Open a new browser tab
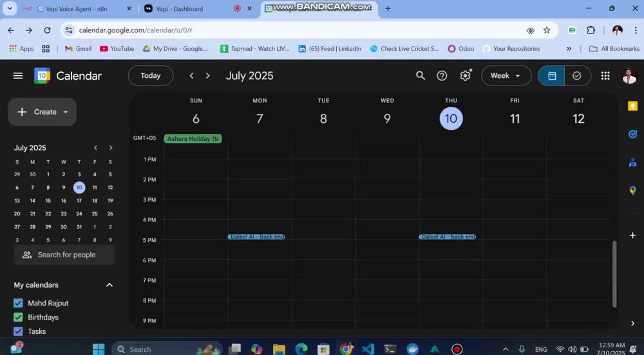The height and width of the screenshot is (355, 644). pos(388,8)
